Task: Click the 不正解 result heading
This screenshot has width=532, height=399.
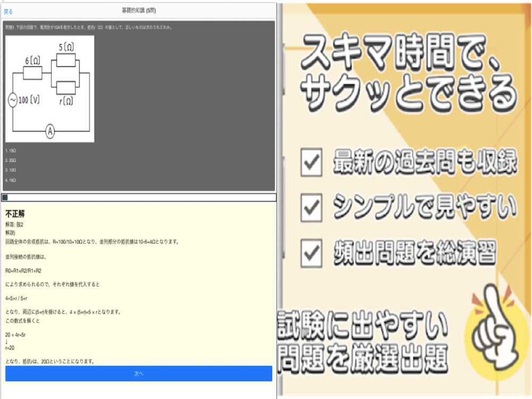Action: coord(15,214)
